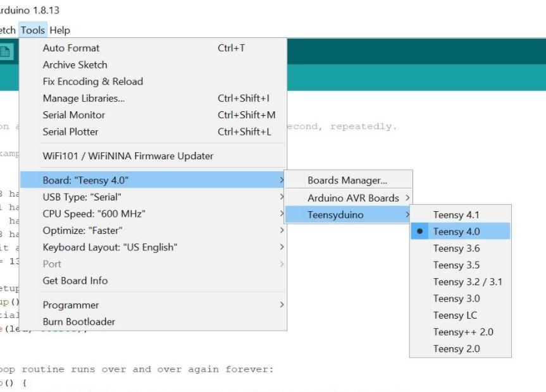The image size is (546, 392).
Task: Click the document icon in Arduino toolbar
Action: pos(6,51)
